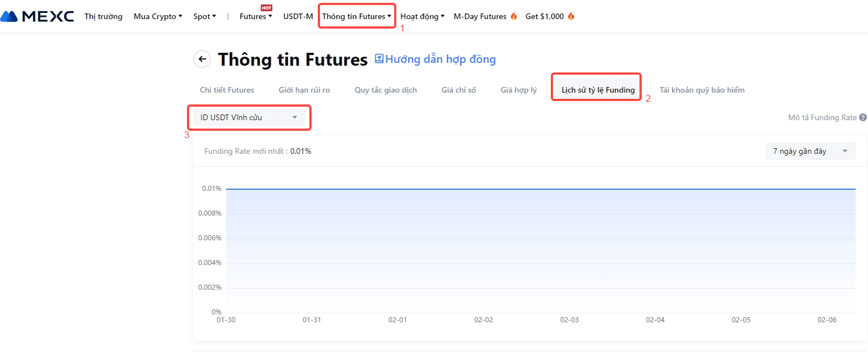This screenshot has height=352, width=868.
Task: Open the Tài khoản quỹ bảo hiểm tab
Action: point(702,90)
